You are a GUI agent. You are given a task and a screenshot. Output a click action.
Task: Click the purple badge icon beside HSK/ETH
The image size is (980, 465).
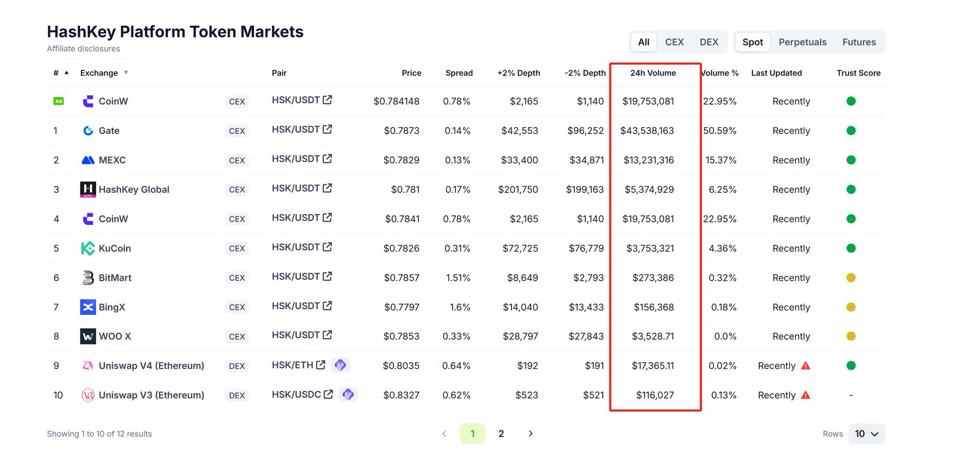[x=340, y=365]
